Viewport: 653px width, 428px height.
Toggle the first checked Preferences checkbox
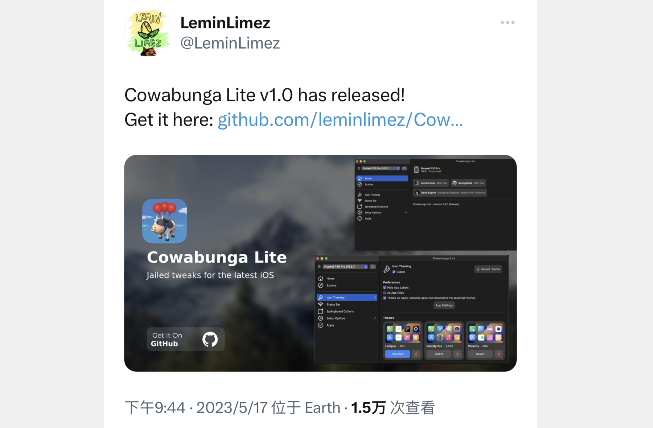tap(384, 287)
